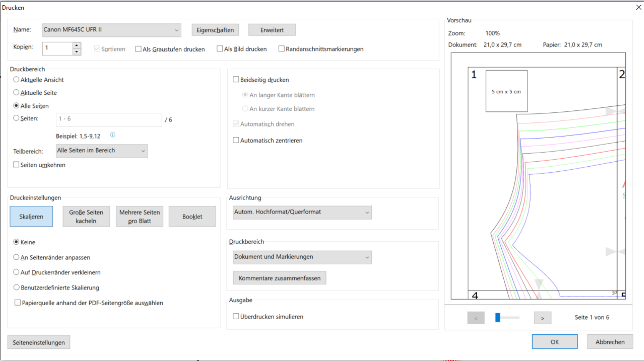The height and width of the screenshot is (361, 644).
Task: Toggle Beidseitig drucken checkbox
Action: pos(236,80)
